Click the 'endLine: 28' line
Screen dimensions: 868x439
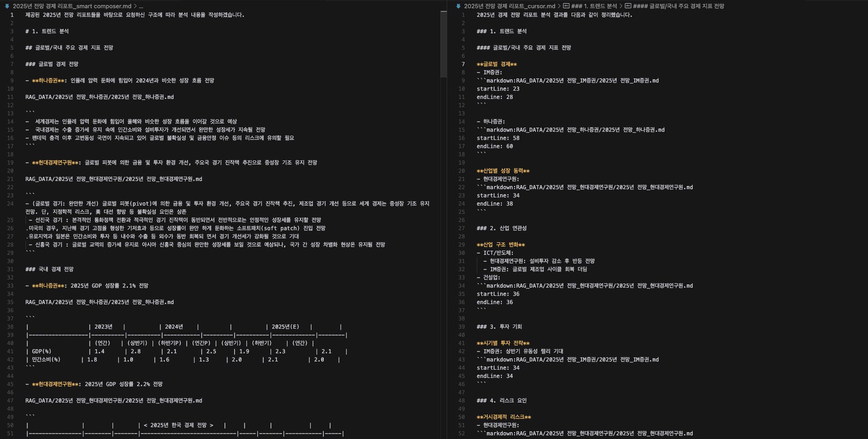495,97
